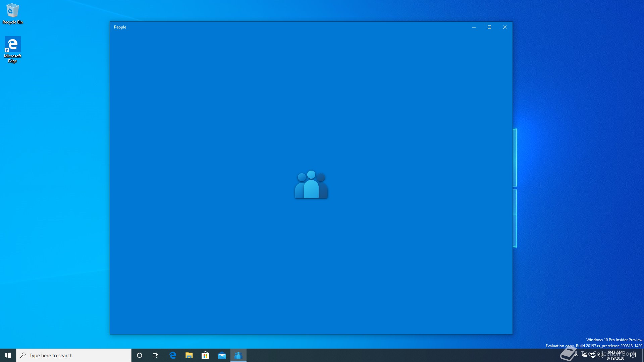Open the Action Center notifications
This screenshot has height=362, width=644.
coord(633,355)
